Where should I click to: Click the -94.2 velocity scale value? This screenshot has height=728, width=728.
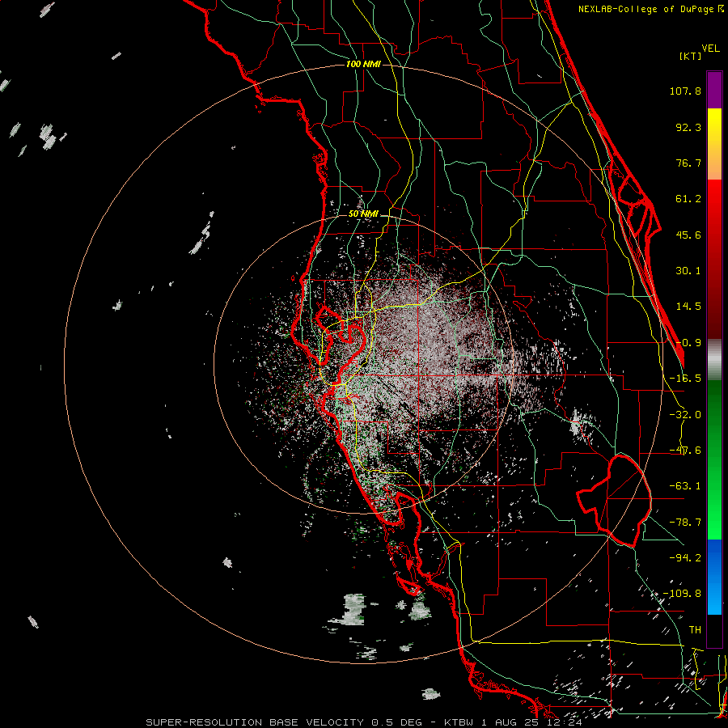[x=685, y=557]
